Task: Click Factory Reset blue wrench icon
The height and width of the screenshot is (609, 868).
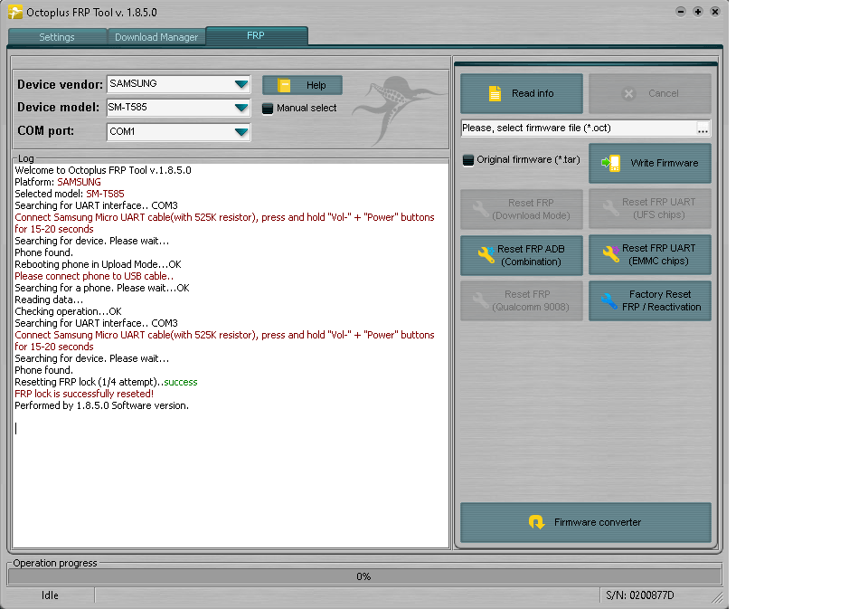Action: tap(609, 301)
